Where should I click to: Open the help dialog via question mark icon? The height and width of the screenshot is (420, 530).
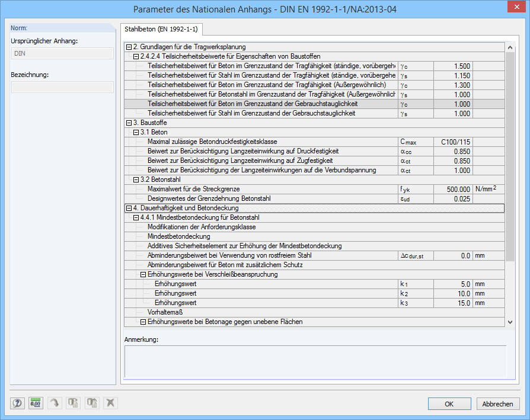(x=17, y=403)
